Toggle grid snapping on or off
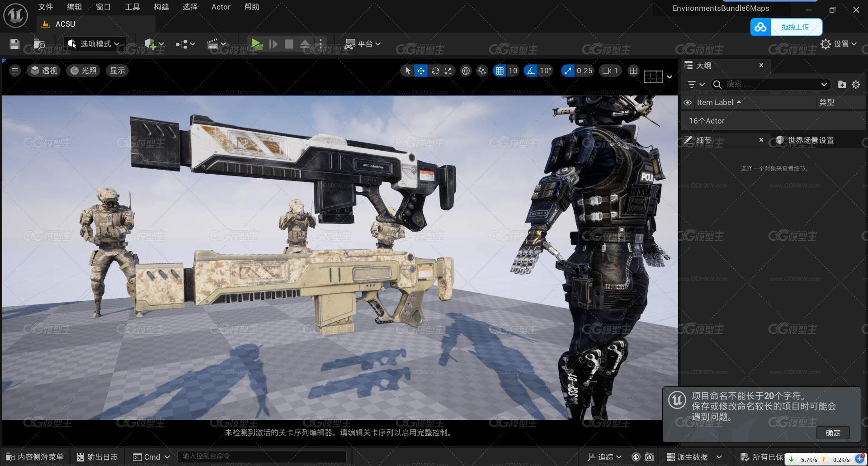 click(500, 71)
